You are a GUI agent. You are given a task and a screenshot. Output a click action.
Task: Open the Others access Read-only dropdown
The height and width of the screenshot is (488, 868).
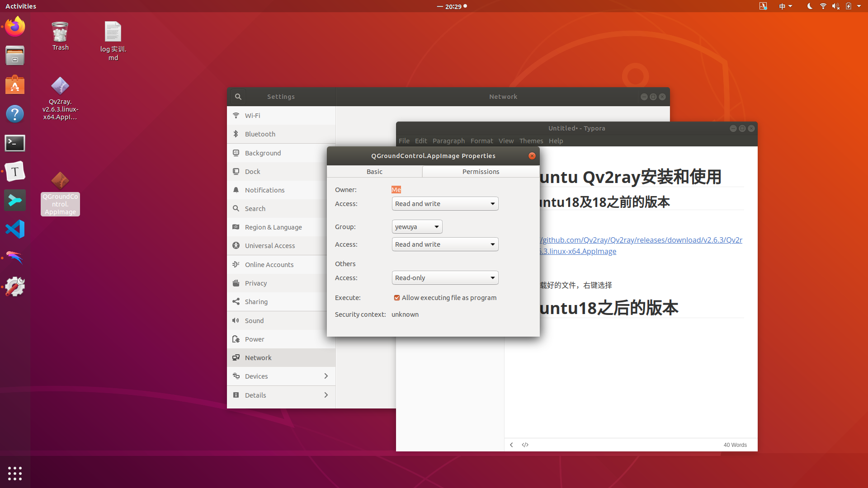coord(445,278)
